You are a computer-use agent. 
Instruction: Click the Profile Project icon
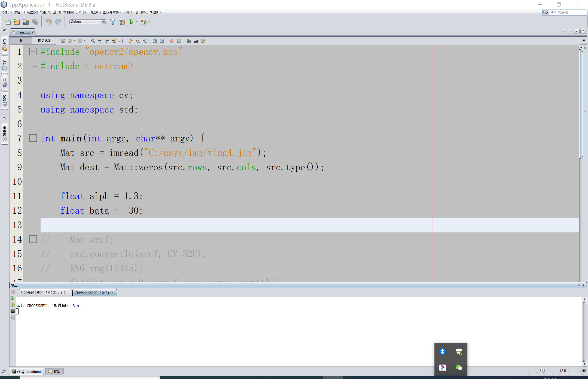coord(143,22)
